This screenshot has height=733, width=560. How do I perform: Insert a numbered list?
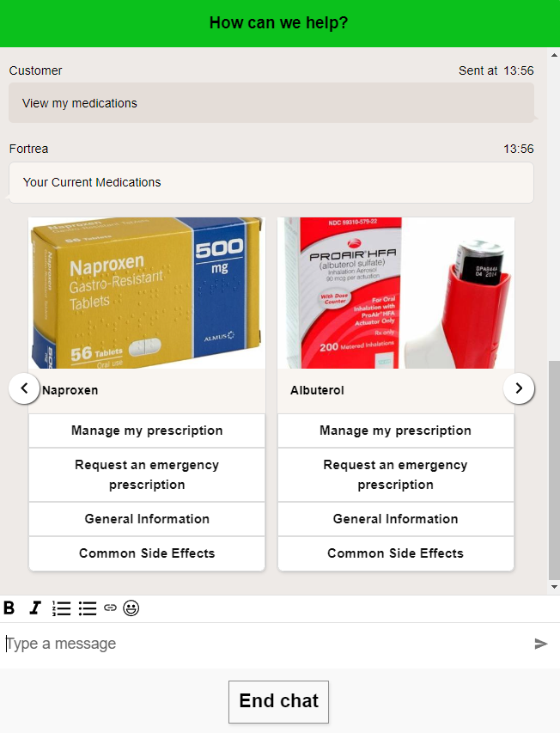[61, 608]
